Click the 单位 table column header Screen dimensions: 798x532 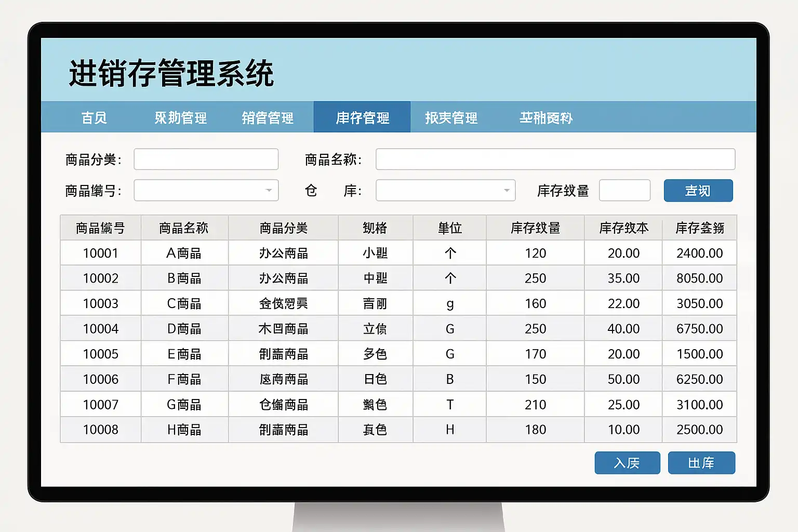[450, 228]
